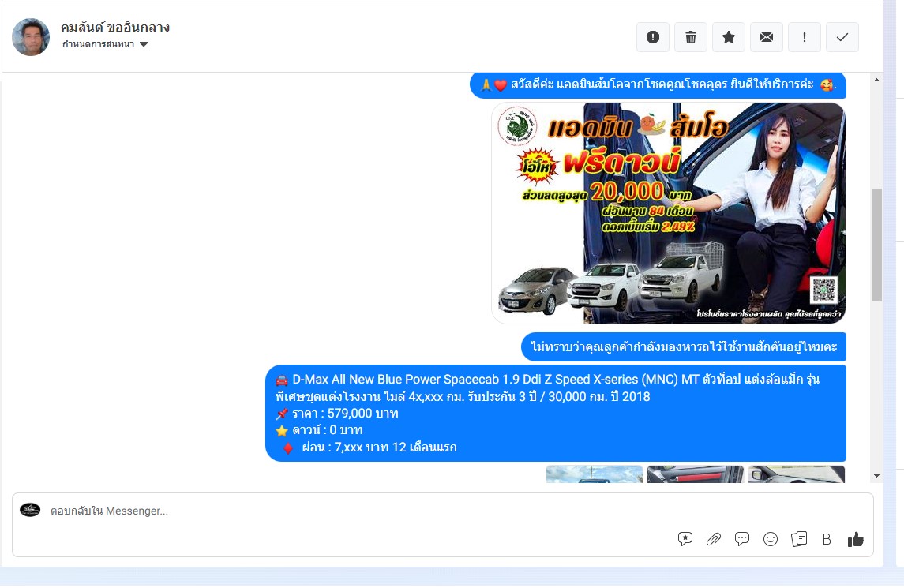Screen dimensions: 904x588
Task: Open the middle car photo thumbnail with the red interior trim
Action: point(696,474)
